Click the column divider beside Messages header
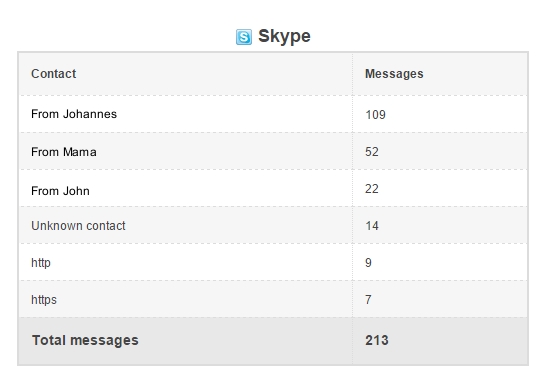The width and height of the screenshot is (559, 387). (353, 74)
